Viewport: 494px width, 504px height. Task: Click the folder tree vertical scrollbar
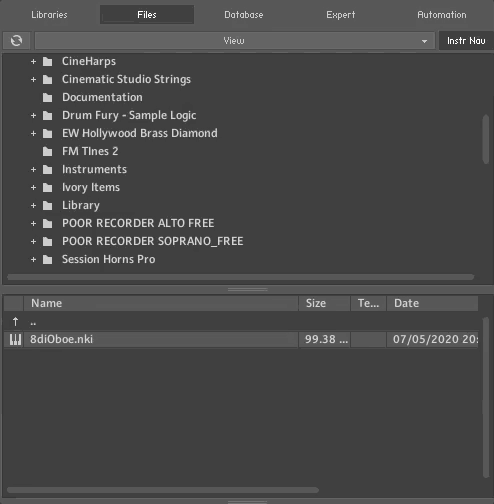[486, 139]
